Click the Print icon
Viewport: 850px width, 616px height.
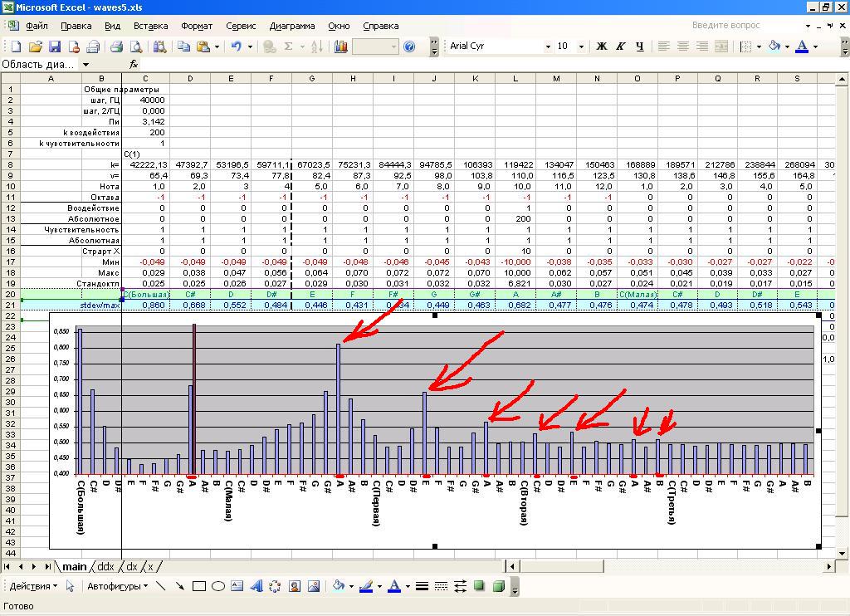[x=117, y=46]
